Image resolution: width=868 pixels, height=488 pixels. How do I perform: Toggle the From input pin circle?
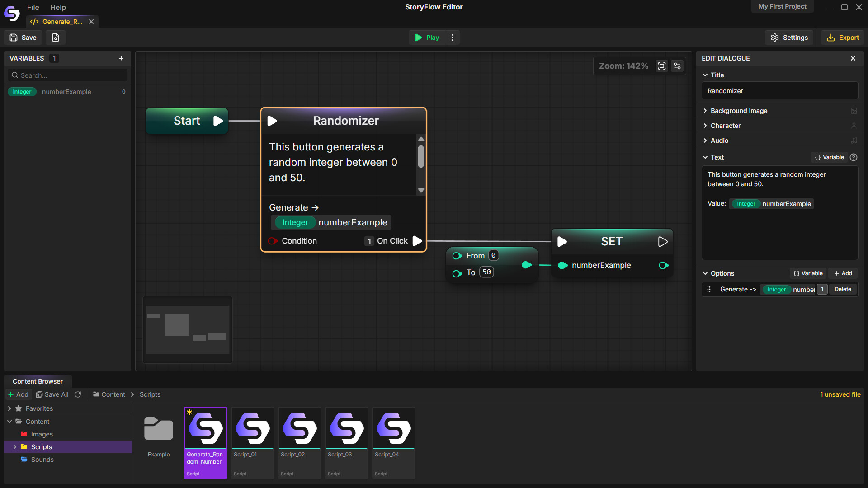[457, 256]
